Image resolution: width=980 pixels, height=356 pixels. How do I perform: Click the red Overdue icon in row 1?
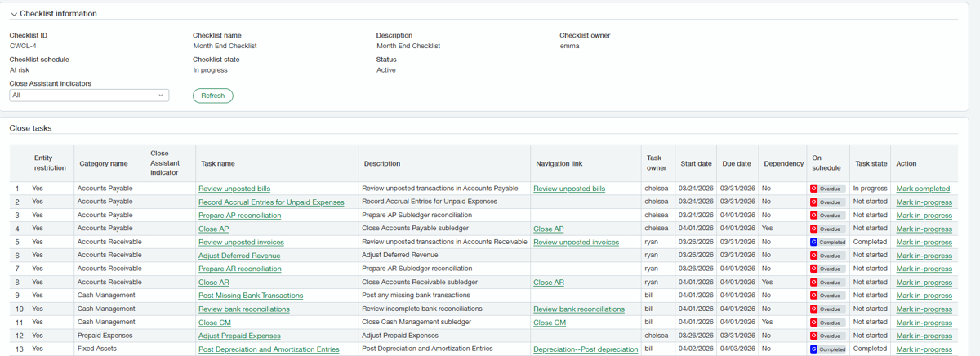[x=813, y=189]
